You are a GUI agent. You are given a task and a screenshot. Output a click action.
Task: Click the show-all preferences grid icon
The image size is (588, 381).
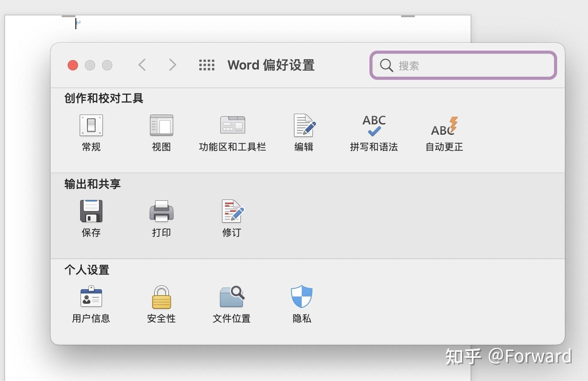pyautogui.click(x=206, y=65)
